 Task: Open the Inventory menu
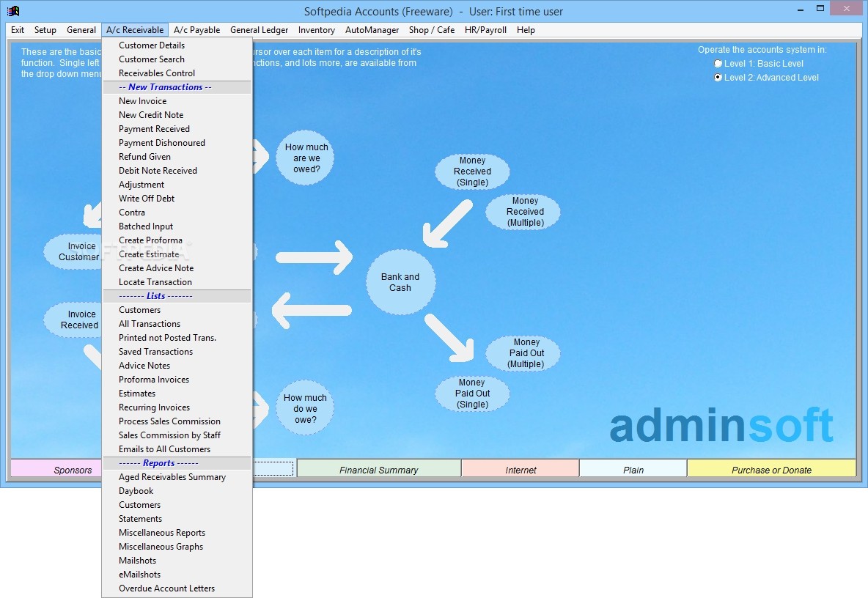click(x=317, y=30)
